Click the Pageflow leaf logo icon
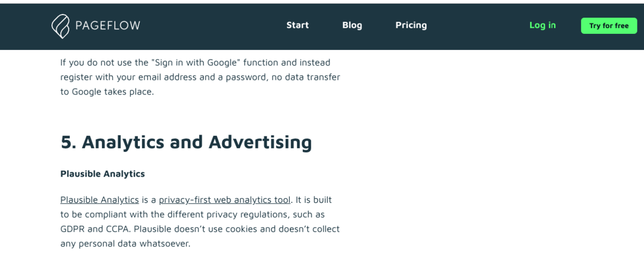The image size is (644, 271). [x=60, y=26]
